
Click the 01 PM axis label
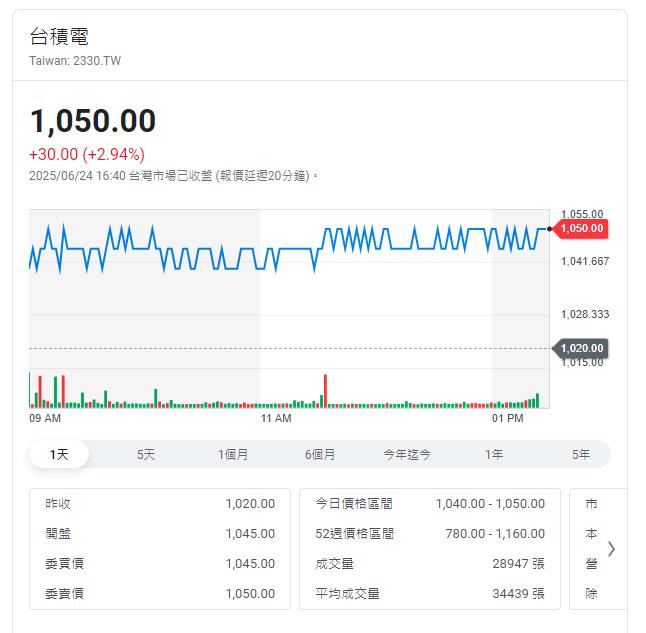coord(508,418)
